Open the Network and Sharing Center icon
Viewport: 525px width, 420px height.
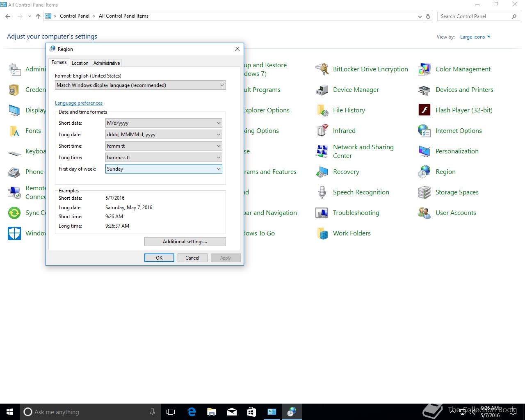pos(322,151)
